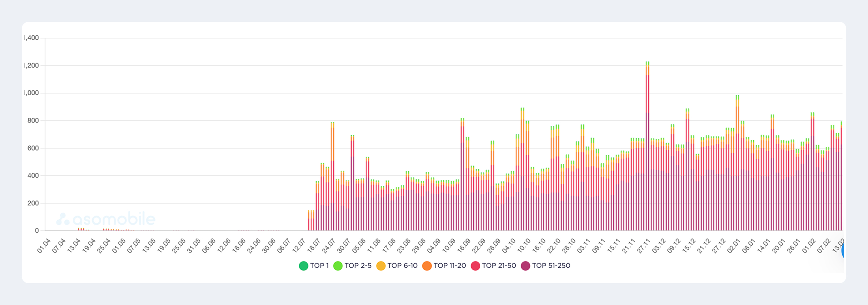Click the peak bar near 02.01

coord(737,163)
